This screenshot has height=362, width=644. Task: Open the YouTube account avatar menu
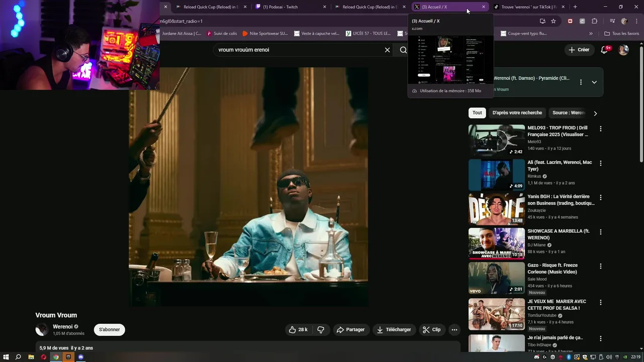click(623, 50)
